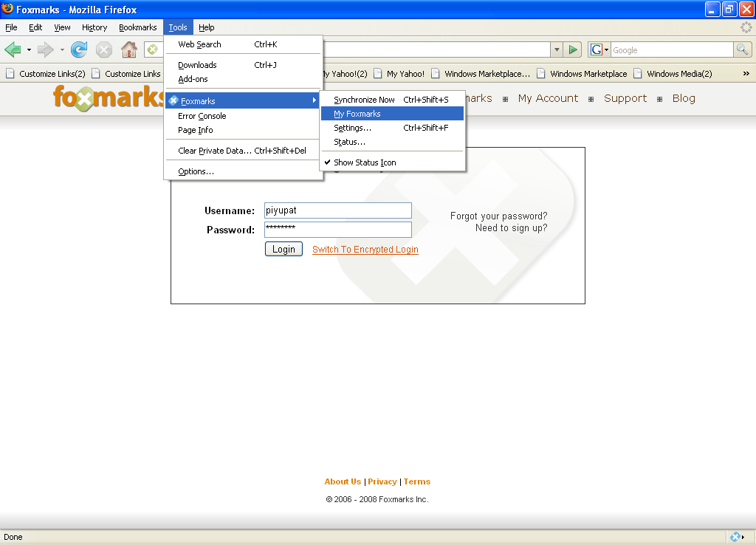
Task: Open the Error Console
Action: click(x=242, y=116)
